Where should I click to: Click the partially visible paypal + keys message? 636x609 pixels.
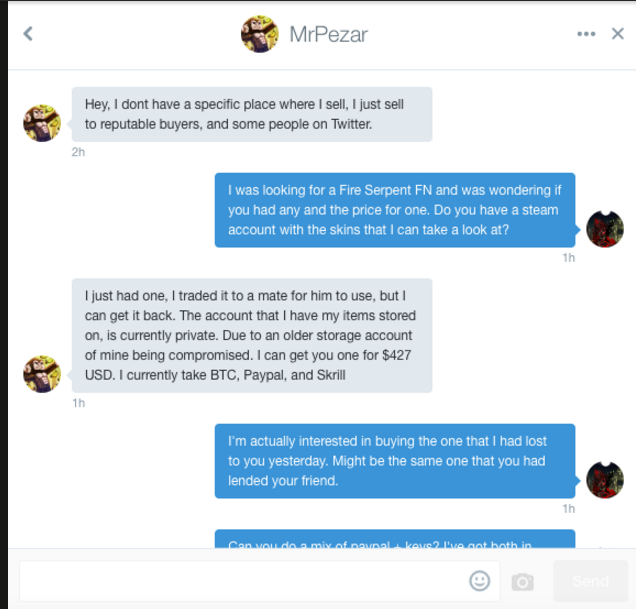click(395, 539)
